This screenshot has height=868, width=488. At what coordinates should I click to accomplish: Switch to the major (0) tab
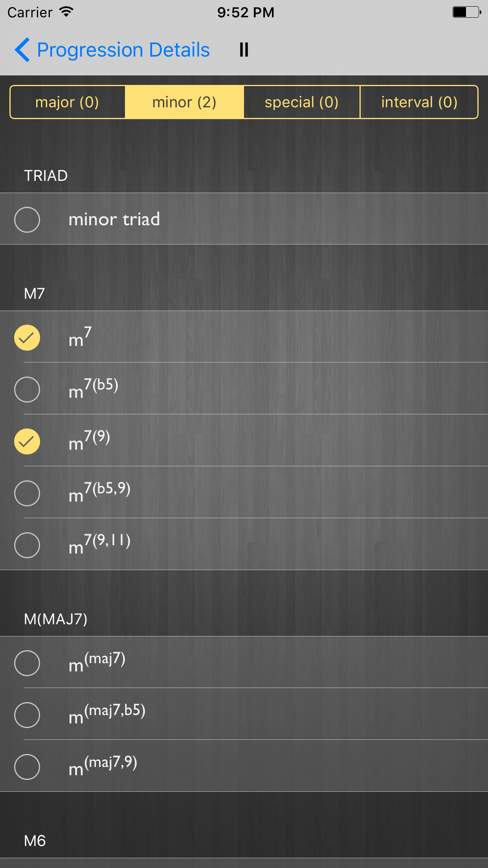coord(67,102)
